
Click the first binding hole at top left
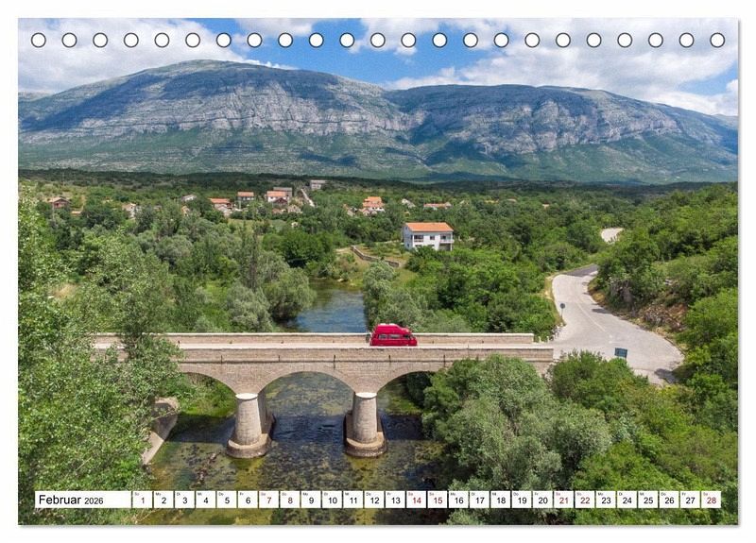click(38, 40)
